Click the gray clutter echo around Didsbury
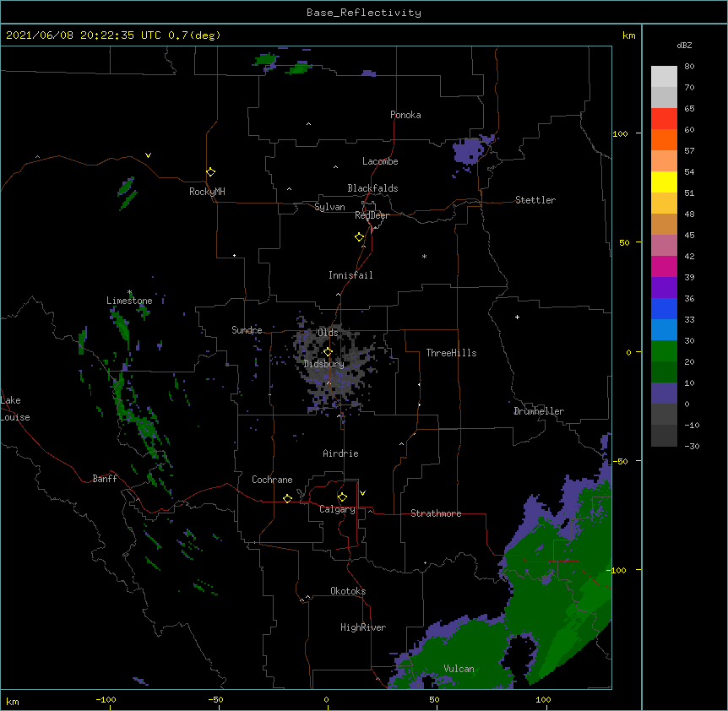 tap(333, 366)
